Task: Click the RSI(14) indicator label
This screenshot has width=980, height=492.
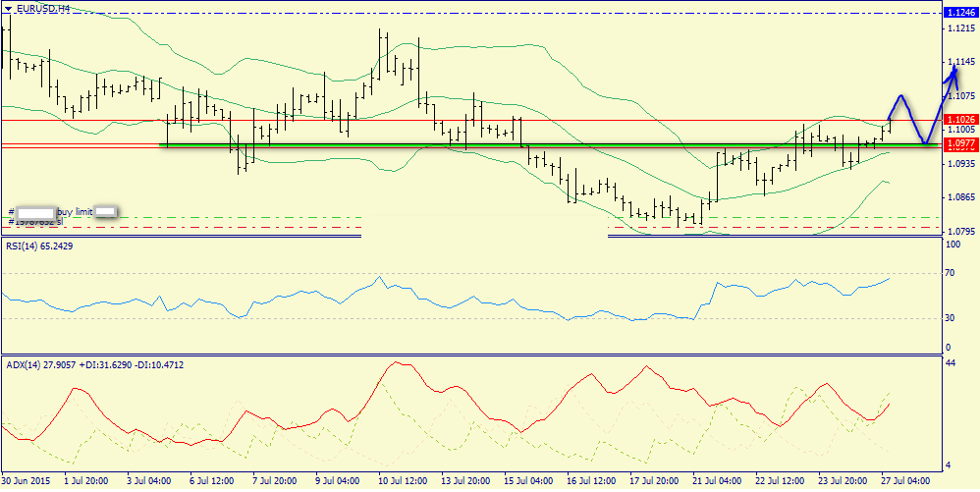Action: (x=37, y=245)
